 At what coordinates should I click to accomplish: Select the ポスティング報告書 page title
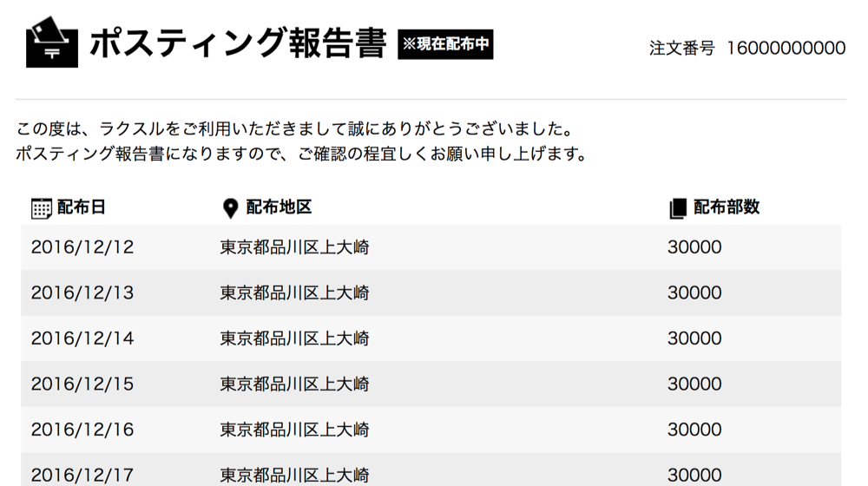coord(237,43)
